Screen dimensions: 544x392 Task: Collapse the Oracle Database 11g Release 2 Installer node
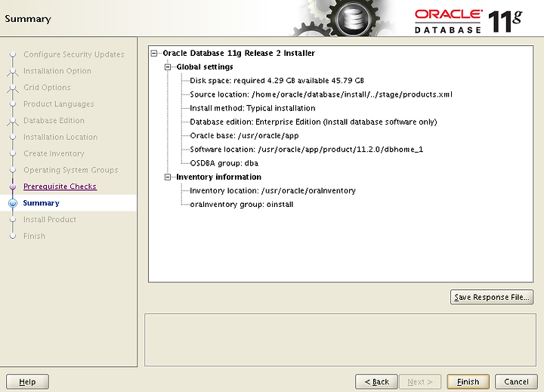(154, 53)
